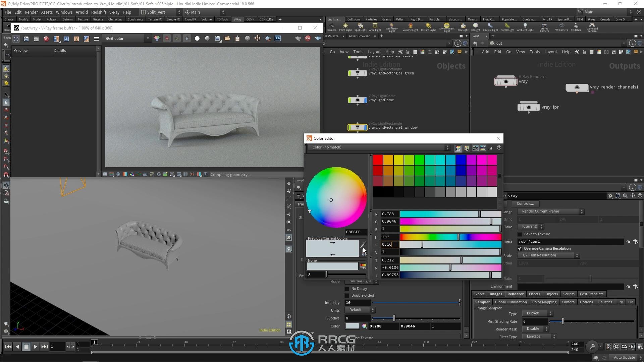Image resolution: width=644 pixels, height=362 pixels.
Task: Toggle the Red channel in frame buffer
Action: (167, 39)
